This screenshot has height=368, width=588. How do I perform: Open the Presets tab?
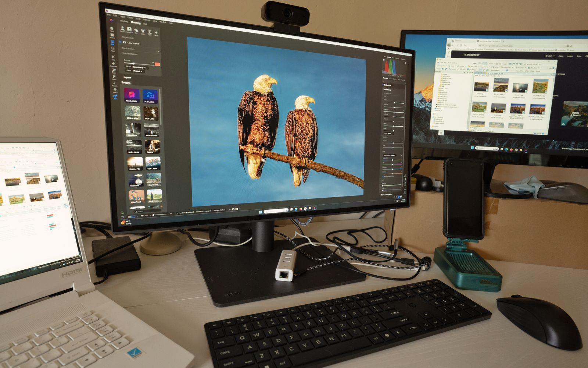pyautogui.click(x=126, y=83)
